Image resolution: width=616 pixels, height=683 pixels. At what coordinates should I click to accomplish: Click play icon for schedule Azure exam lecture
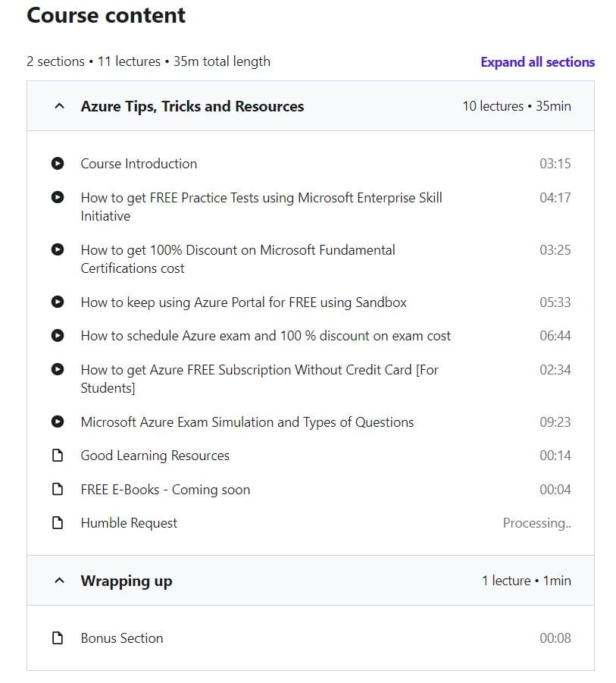point(58,335)
